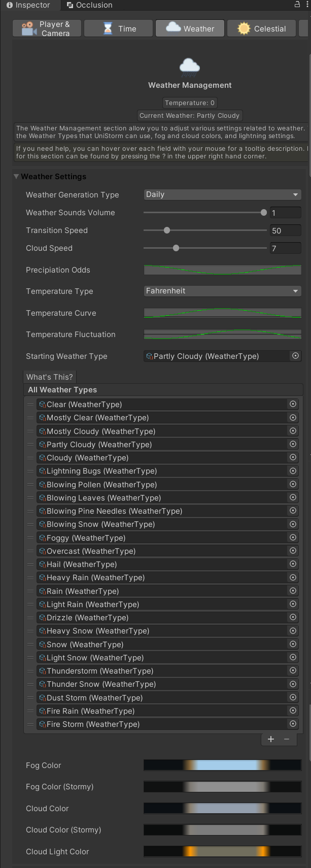This screenshot has height=868, width=311.
Task: Click the What's This? button
Action: pos(49,377)
